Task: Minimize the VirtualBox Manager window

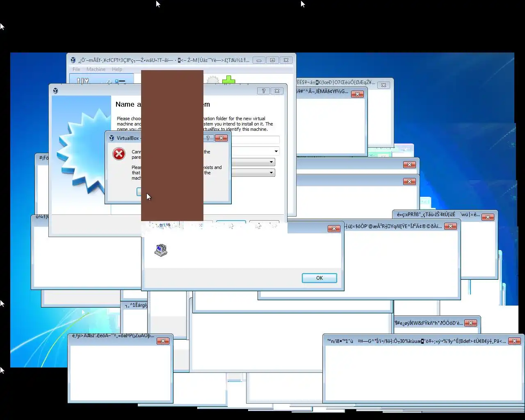Action: 259,60
